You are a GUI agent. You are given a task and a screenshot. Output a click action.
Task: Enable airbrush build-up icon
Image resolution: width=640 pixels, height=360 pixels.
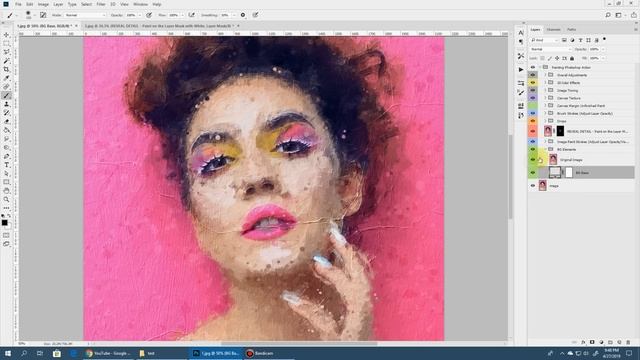tap(191, 15)
